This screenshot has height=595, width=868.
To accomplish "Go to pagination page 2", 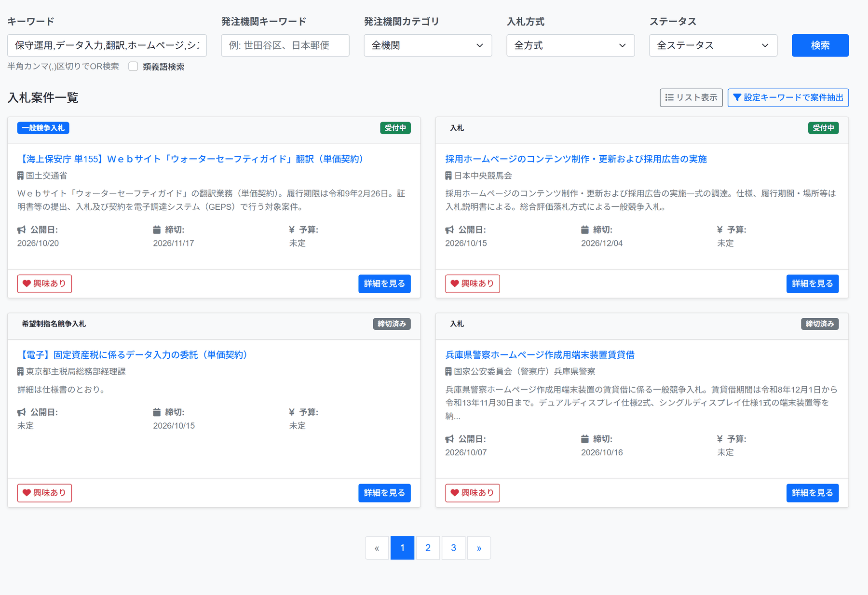I will [428, 548].
